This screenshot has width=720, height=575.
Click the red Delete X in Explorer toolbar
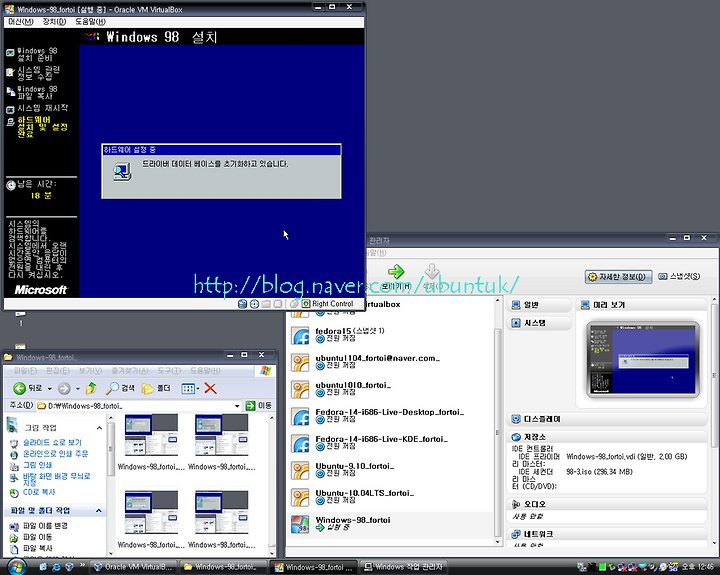tap(210, 389)
